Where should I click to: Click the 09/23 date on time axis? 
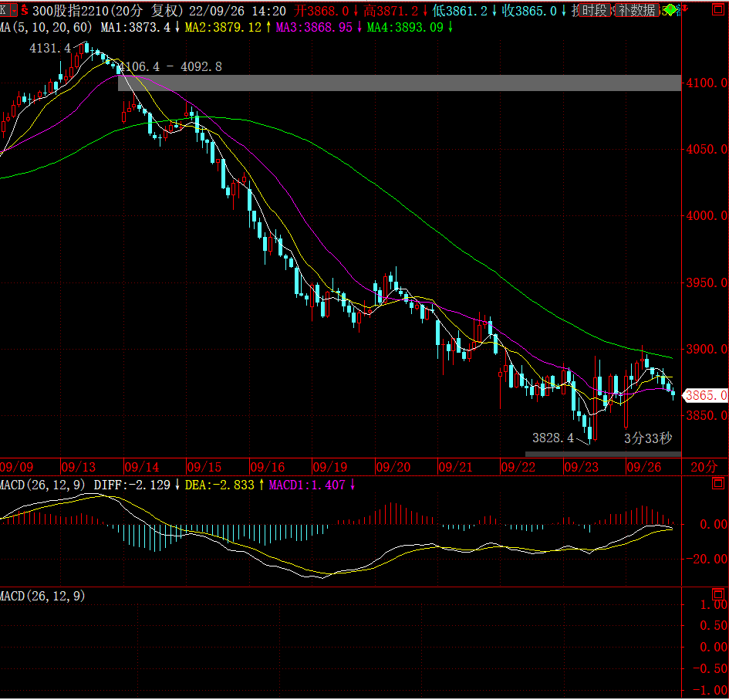(581, 467)
